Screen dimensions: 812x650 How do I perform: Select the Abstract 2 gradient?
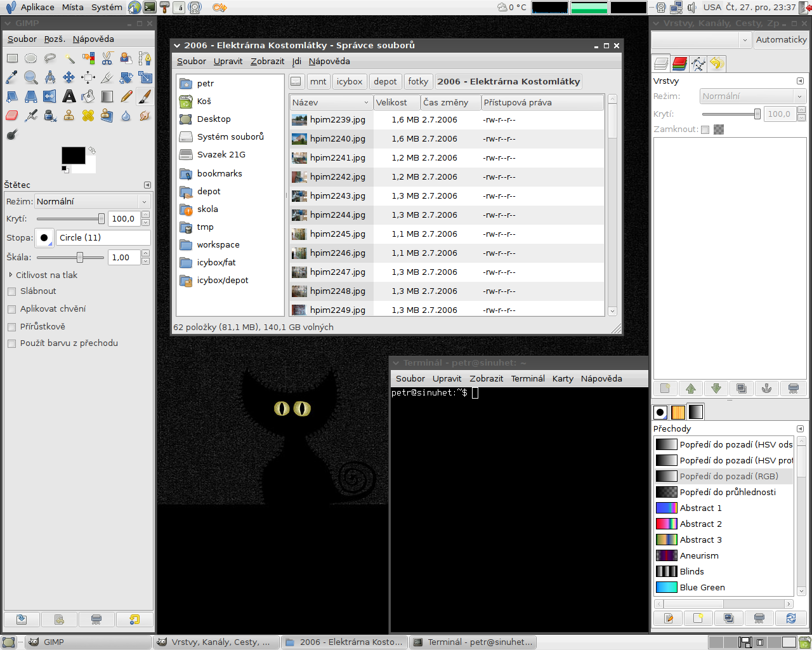tap(723, 524)
